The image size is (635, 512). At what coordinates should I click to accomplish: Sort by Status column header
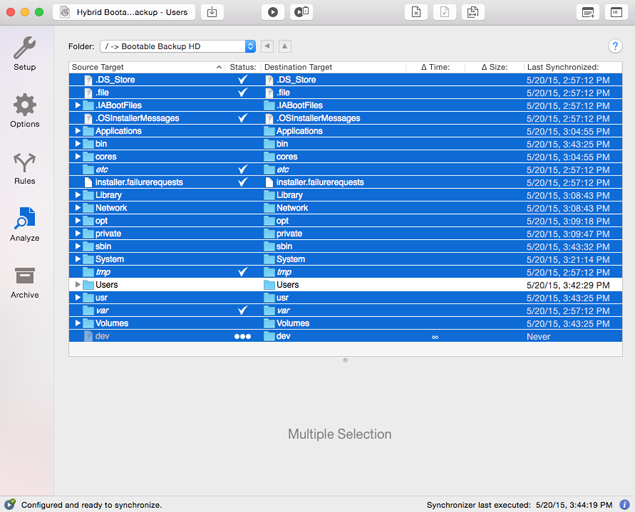click(243, 67)
